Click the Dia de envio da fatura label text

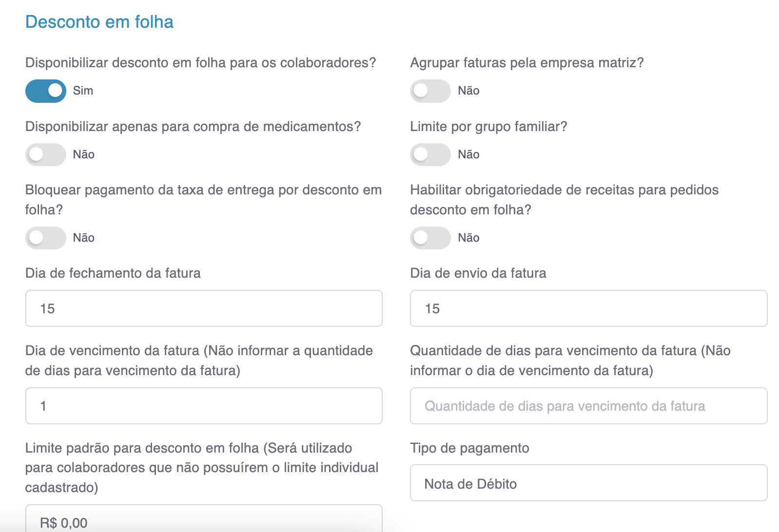click(x=478, y=273)
